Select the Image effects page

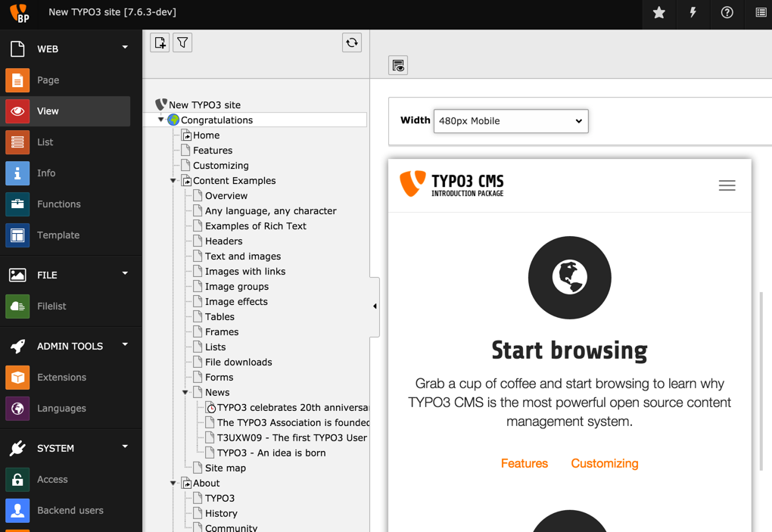(236, 302)
